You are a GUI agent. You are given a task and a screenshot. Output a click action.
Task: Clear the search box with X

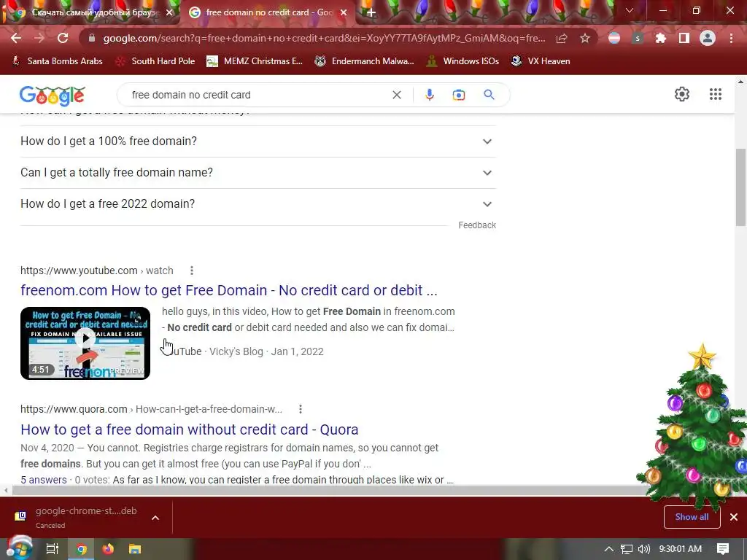pos(396,95)
